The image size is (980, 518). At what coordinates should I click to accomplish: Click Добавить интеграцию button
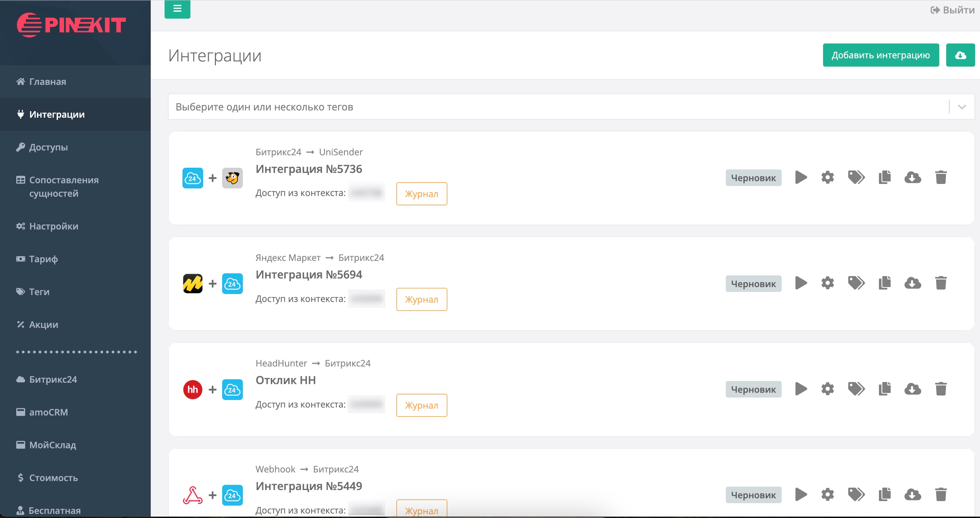880,55
